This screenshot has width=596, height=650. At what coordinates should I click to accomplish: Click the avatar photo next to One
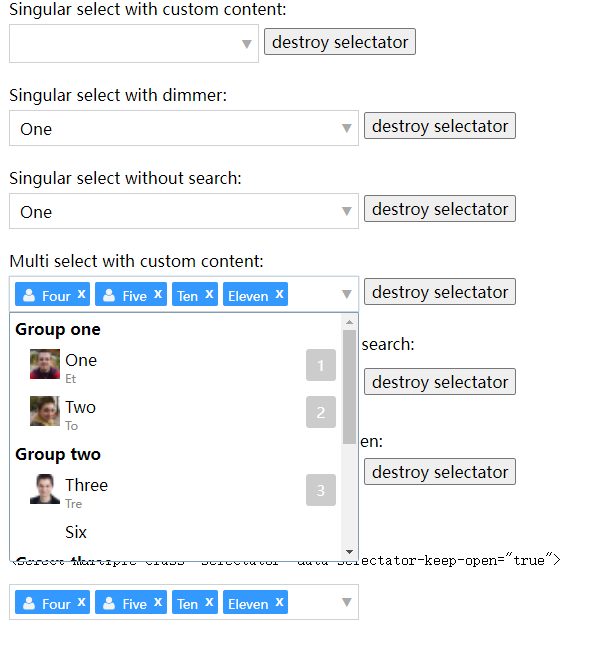pos(45,364)
